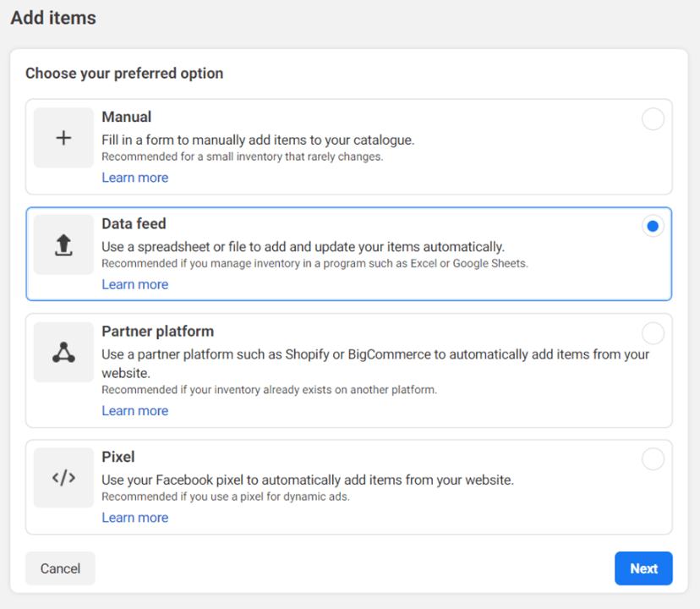
Task: Open Learn more under Partner platform
Action: coord(134,410)
